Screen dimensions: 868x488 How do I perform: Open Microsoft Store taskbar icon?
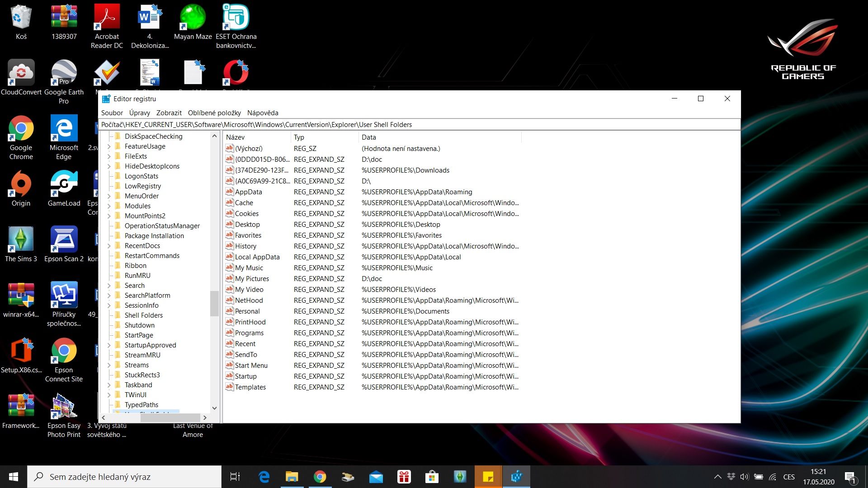click(x=432, y=477)
